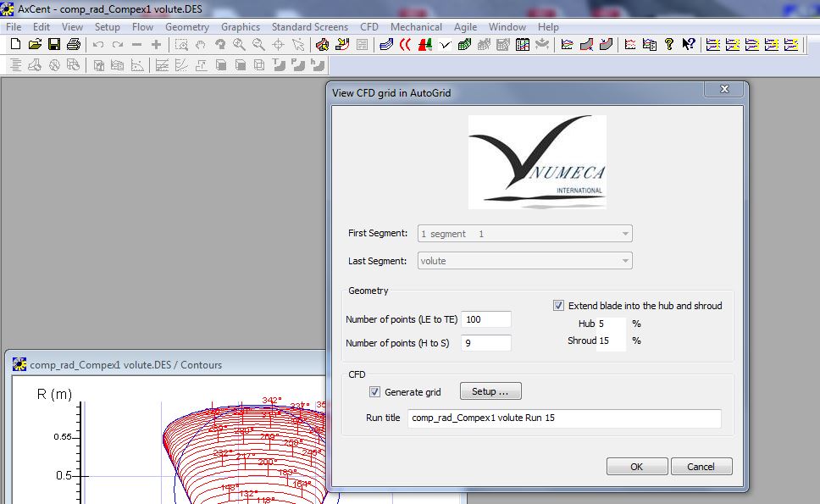This screenshot has height=504, width=820.
Task: Open a file with the folder icon
Action: pos(35,45)
